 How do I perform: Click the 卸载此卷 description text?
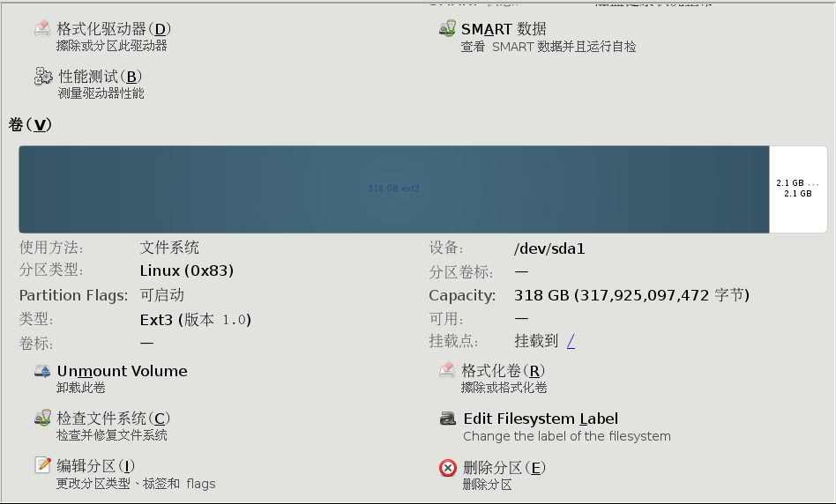coord(81,388)
